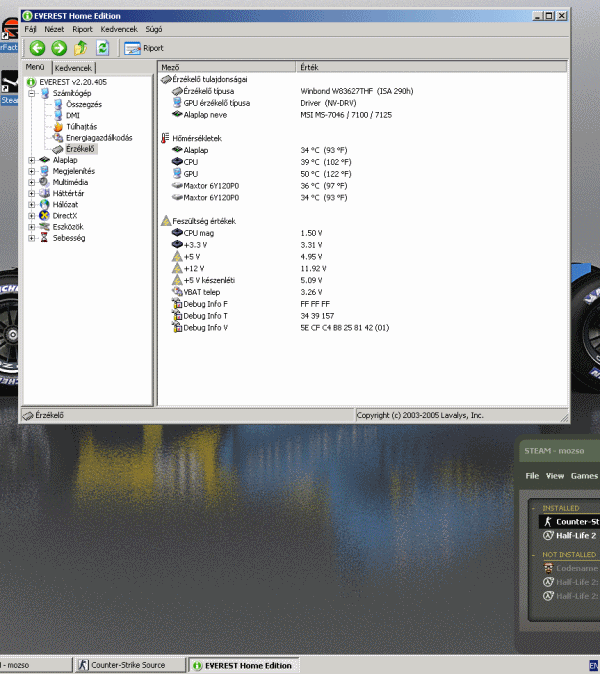Click the Alaplap motherboard icon in tree
This screenshot has height=674, width=600.
(44, 160)
